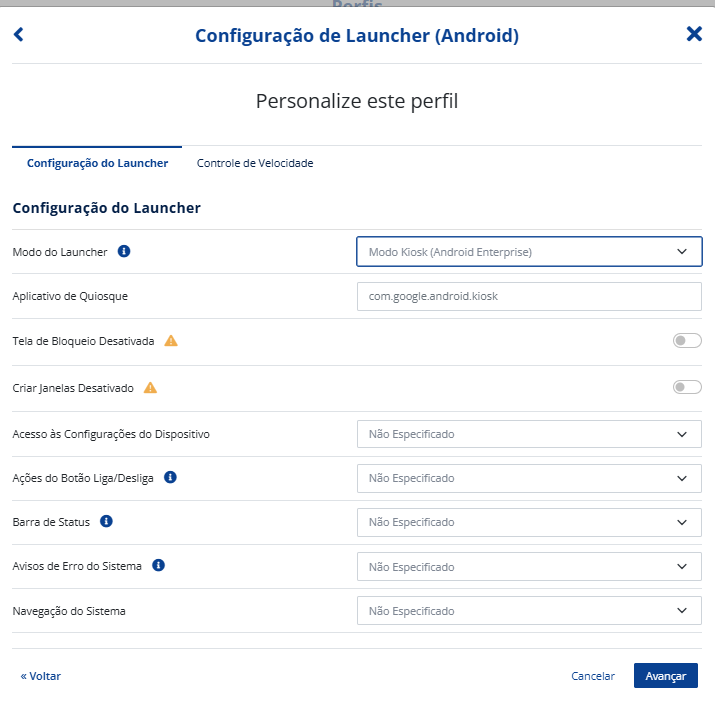Click warning icon beside Tela de Bloqueio Desativada

tap(171, 341)
